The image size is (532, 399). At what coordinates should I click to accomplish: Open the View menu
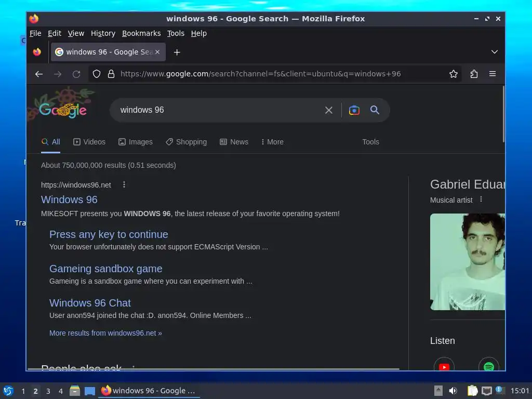tap(76, 33)
